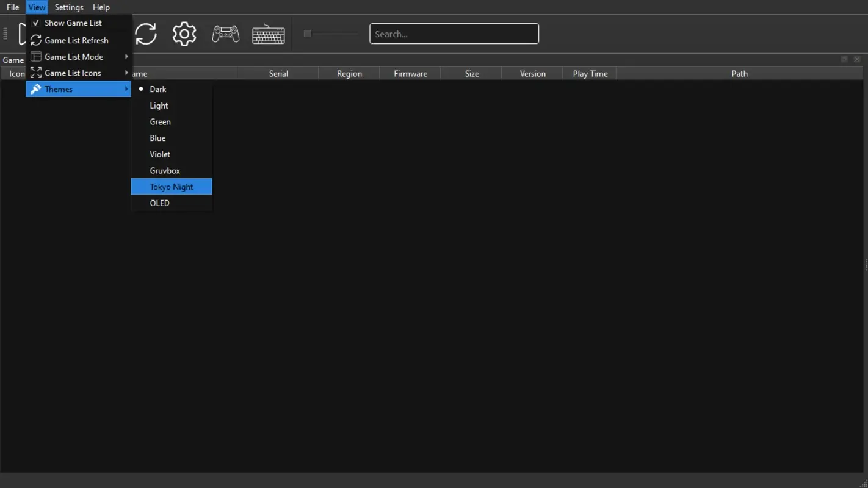Toggle the Show Game List checkmark
Image resolution: width=868 pixels, height=488 pixels.
pos(36,23)
